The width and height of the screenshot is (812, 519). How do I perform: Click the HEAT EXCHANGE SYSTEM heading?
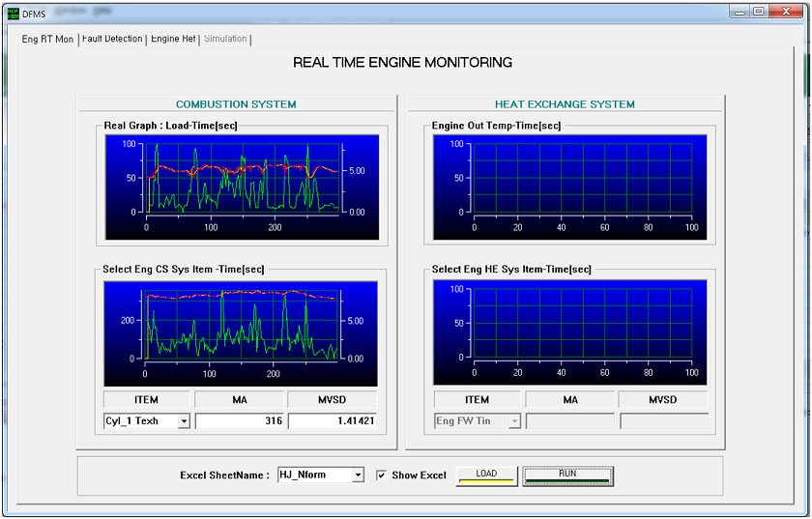tap(565, 104)
